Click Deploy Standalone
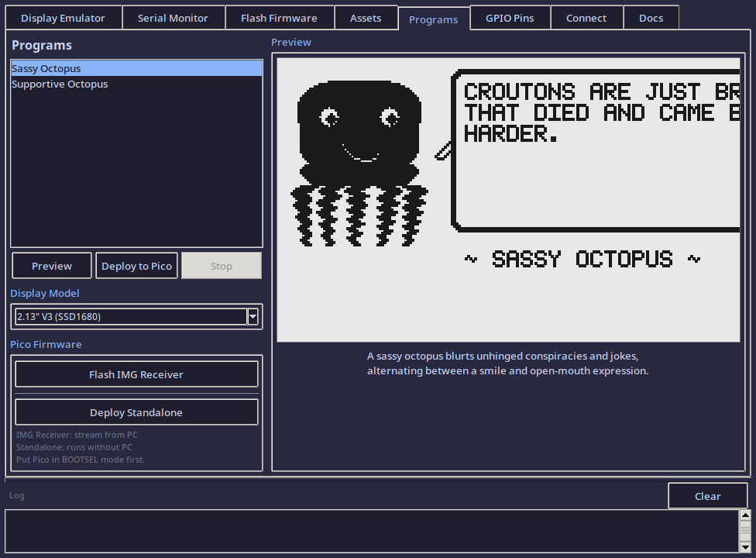The height and width of the screenshot is (558, 756). pos(136,412)
